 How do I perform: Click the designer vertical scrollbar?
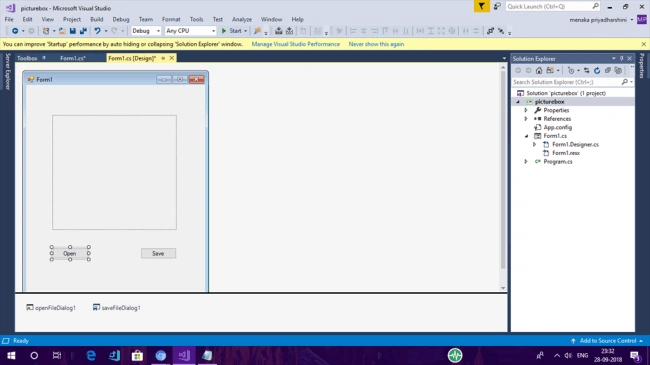(503, 177)
